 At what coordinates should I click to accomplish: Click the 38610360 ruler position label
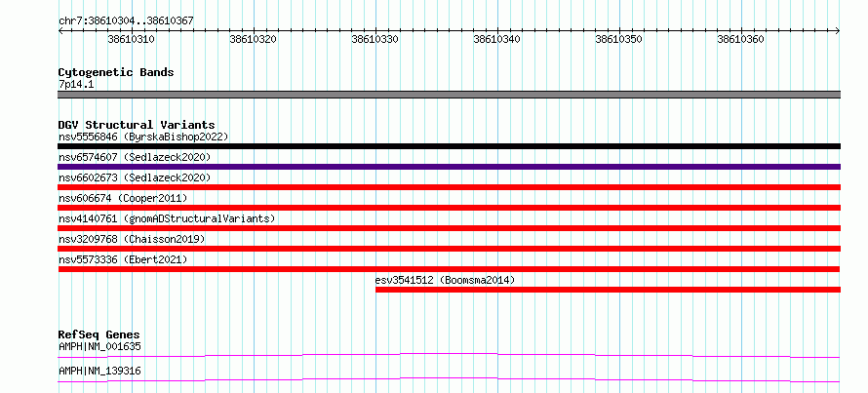(x=740, y=39)
